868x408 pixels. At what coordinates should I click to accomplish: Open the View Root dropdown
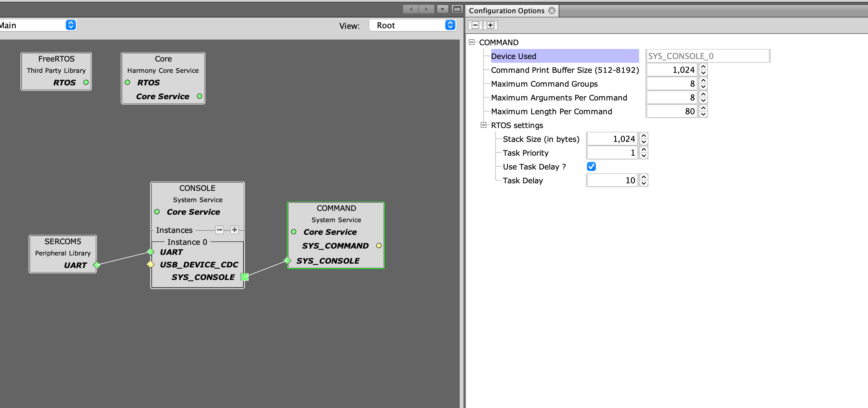[413, 25]
